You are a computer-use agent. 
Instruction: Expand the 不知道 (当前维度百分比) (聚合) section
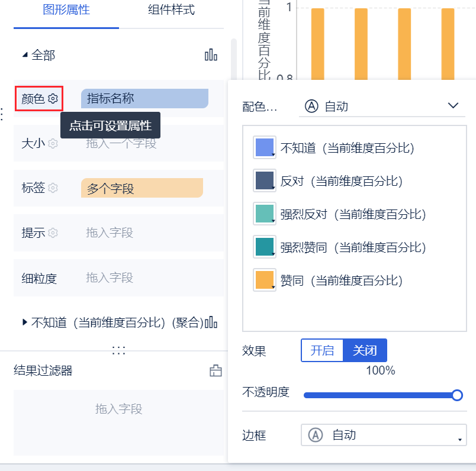click(x=25, y=322)
